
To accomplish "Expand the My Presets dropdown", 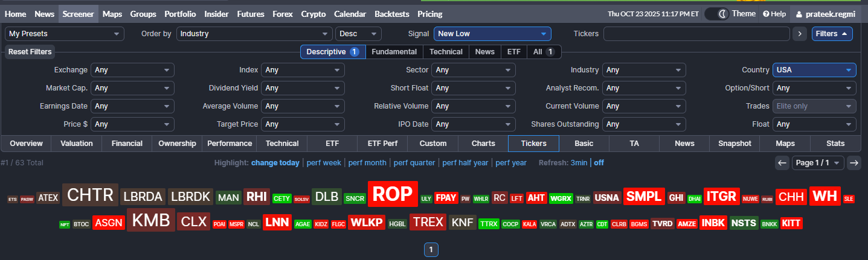I will click(x=65, y=34).
